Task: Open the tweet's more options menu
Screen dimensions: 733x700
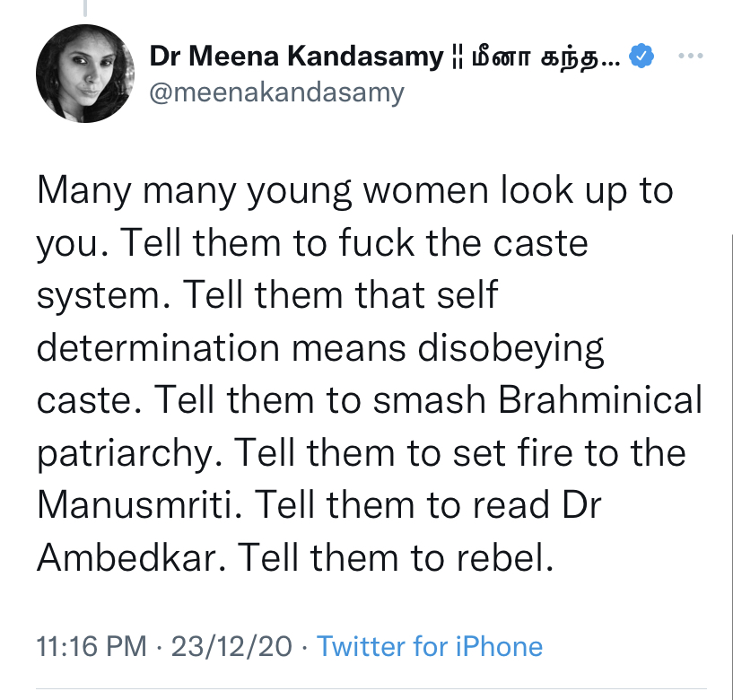Action: pos(689,57)
